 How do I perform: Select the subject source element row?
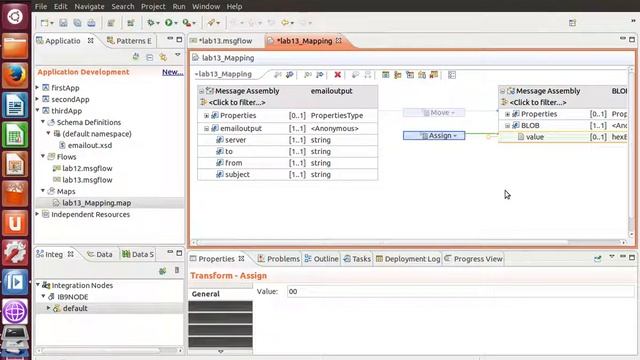(x=288, y=174)
